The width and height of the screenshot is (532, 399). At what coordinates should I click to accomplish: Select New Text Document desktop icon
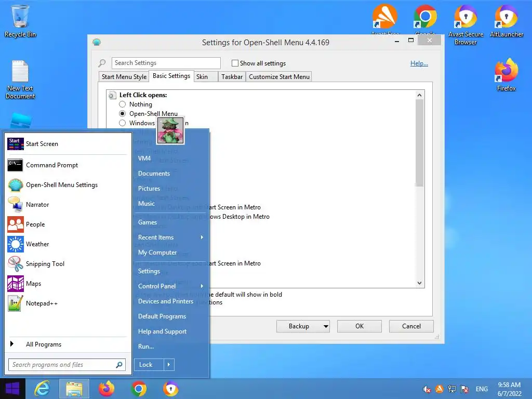point(20,79)
